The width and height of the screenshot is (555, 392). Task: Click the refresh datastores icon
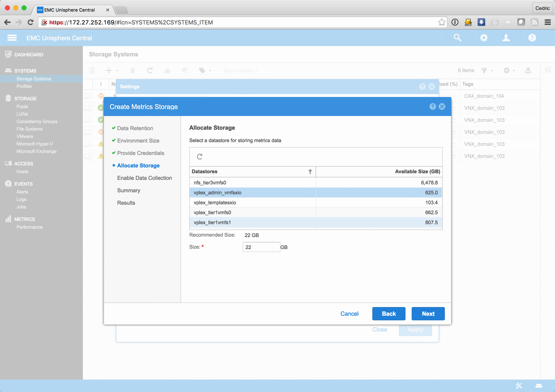tap(199, 157)
